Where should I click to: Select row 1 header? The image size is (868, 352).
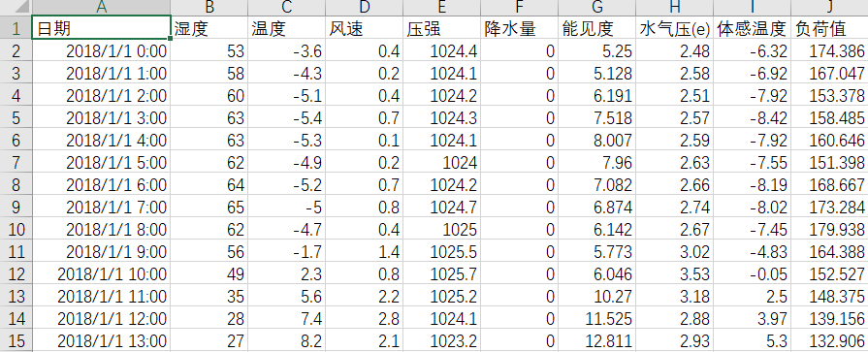point(16,28)
